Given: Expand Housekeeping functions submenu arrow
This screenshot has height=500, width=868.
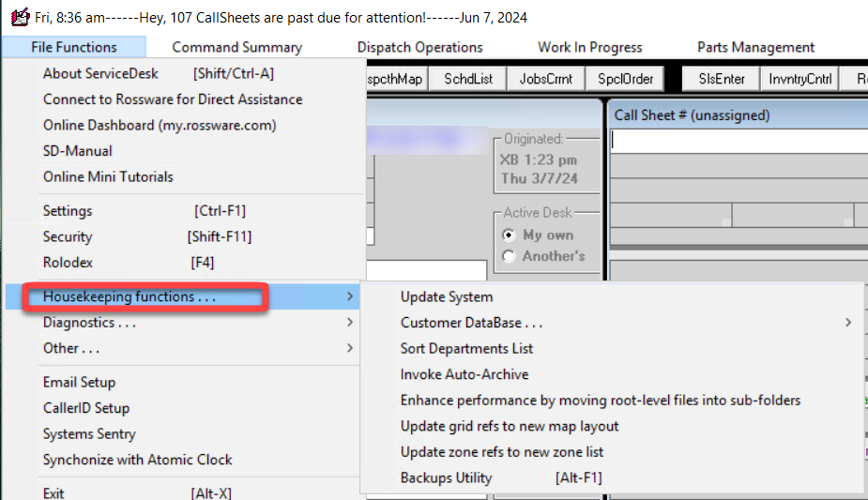Looking at the screenshot, I should (350, 297).
